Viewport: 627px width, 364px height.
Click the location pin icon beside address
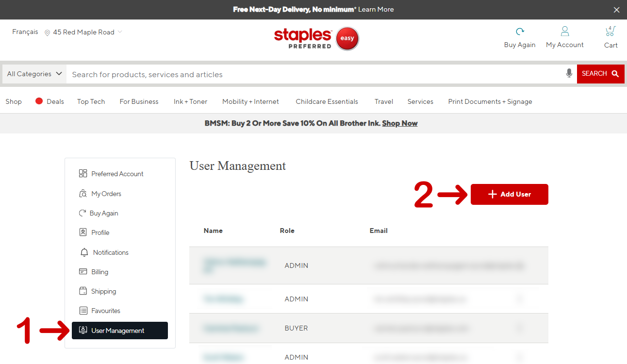47,33
